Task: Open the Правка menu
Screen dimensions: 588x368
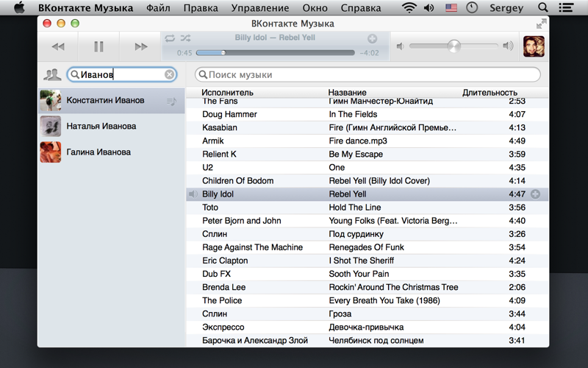Action: pyautogui.click(x=201, y=8)
